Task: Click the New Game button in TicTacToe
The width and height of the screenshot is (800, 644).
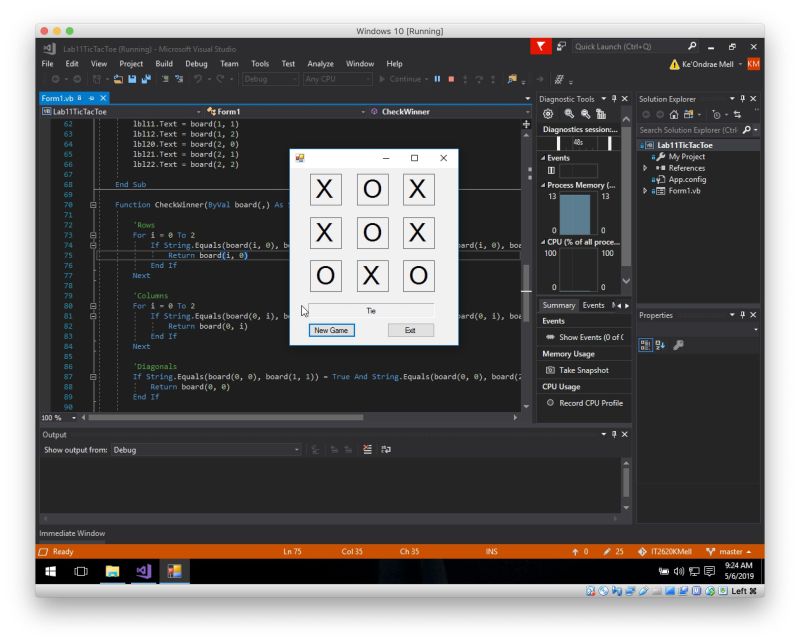Action: 331,330
